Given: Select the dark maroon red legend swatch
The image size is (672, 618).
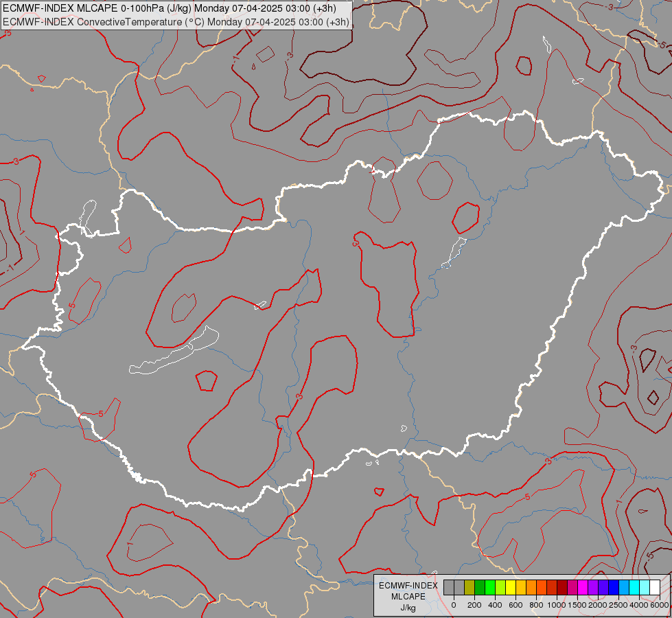Looking at the screenshot, I should pos(562,587).
